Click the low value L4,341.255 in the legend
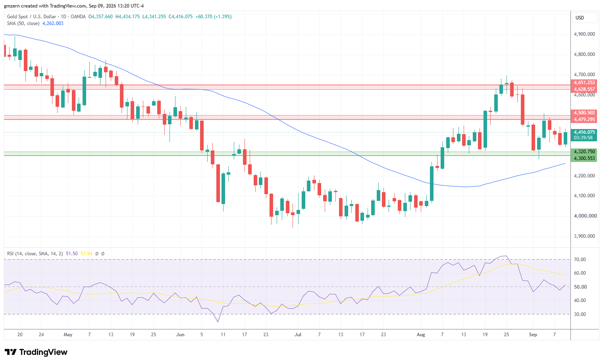Screen dimensions: 603x364 154,17
